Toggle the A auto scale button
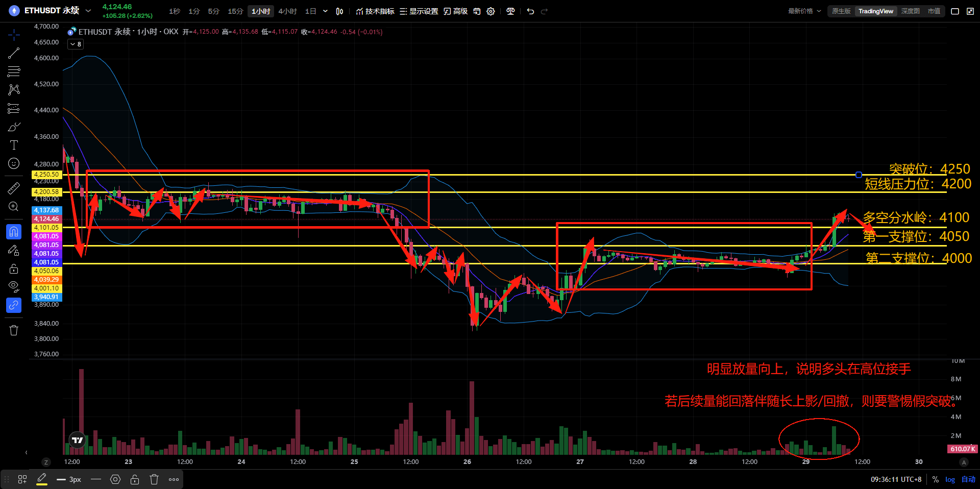The width and height of the screenshot is (980, 489). [x=964, y=462]
